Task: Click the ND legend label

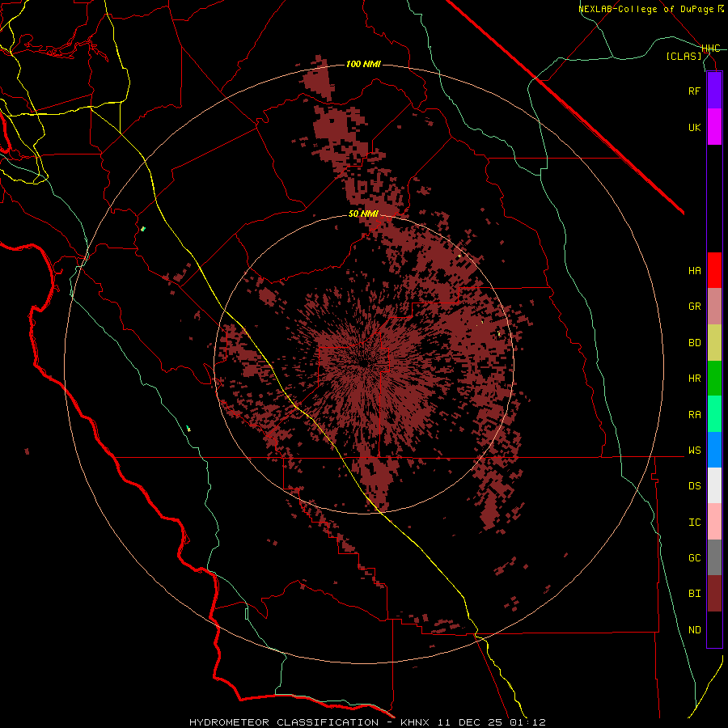Action: click(x=695, y=629)
